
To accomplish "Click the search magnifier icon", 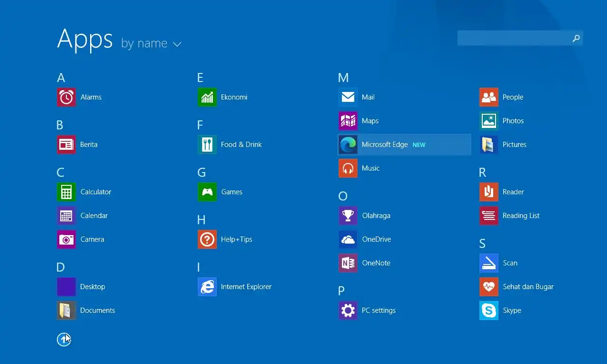I will point(576,38).
